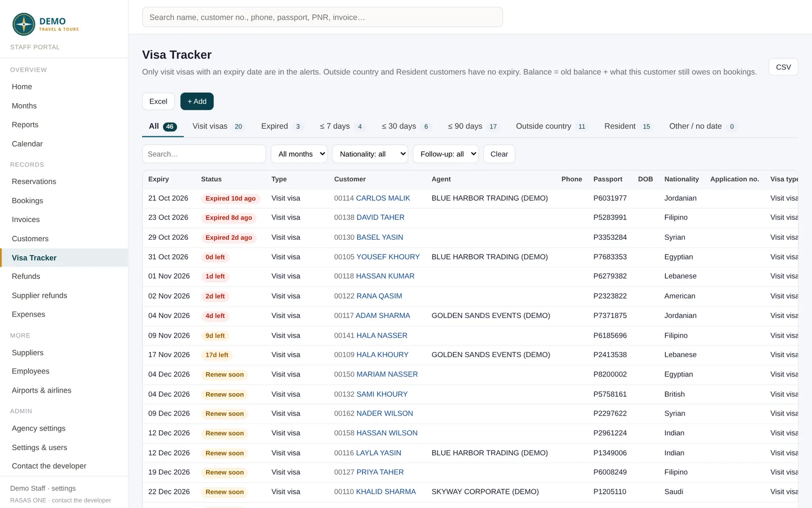Open Employees in sidebar
The width and height of the screenshot is (812, 508).
pos(30,371)
